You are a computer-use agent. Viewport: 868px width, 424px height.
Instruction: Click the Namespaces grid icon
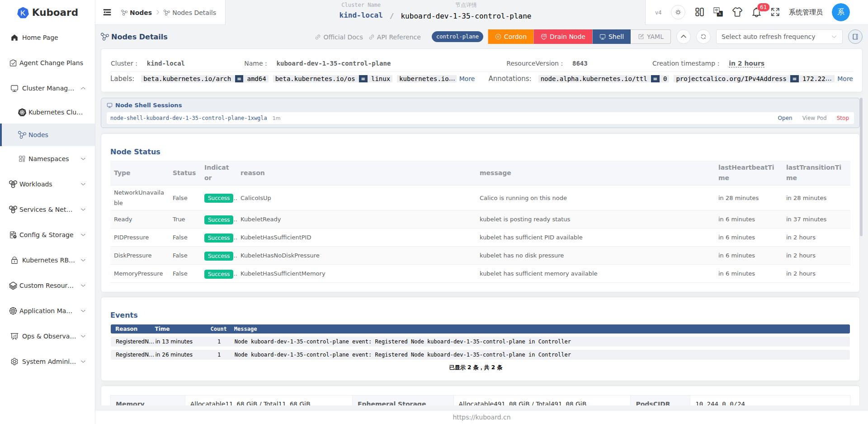click(x=22, y=159)
